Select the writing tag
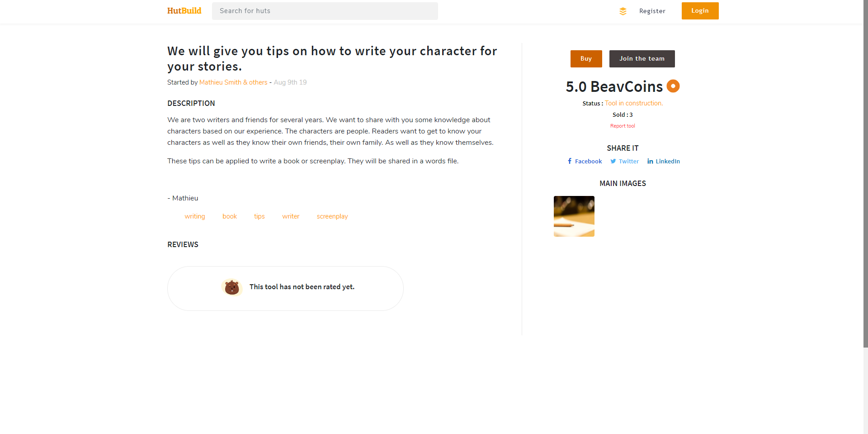868x434 pixels. click(195, 216)
